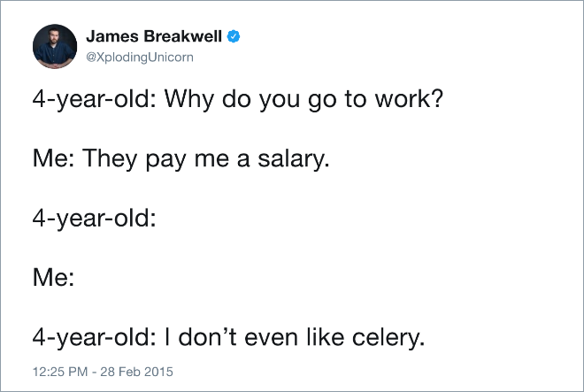
Task: Click the 12:25 PM time in the timestamp
Action: pos(60,372)
